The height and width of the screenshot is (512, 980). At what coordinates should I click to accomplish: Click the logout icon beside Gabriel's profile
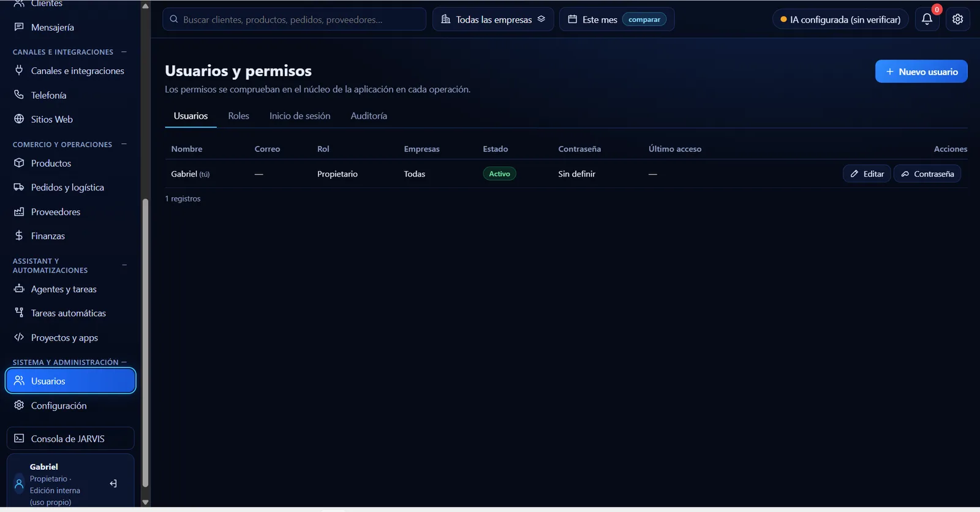[113, 484]
